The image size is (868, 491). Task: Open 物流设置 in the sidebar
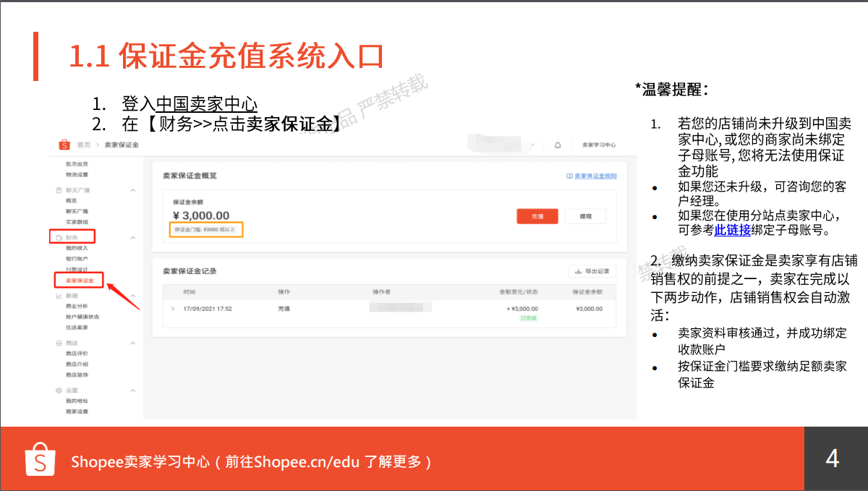pos(77,174)
